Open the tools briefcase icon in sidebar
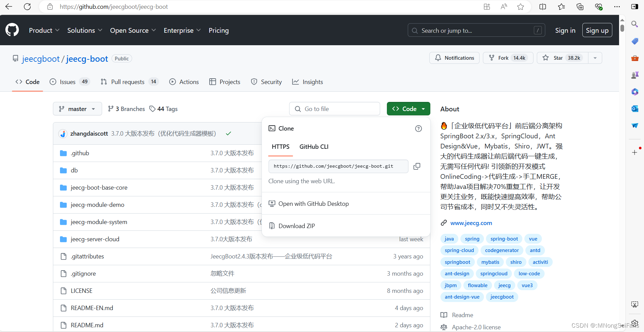The height and width of the screenshot is (332, 644). [635, 58]
